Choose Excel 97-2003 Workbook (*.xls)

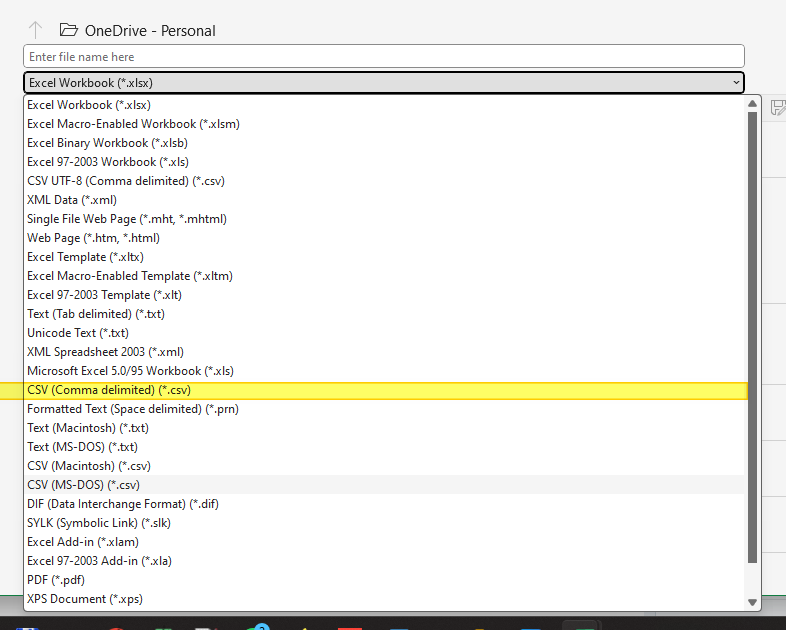(x=385, y=162)
